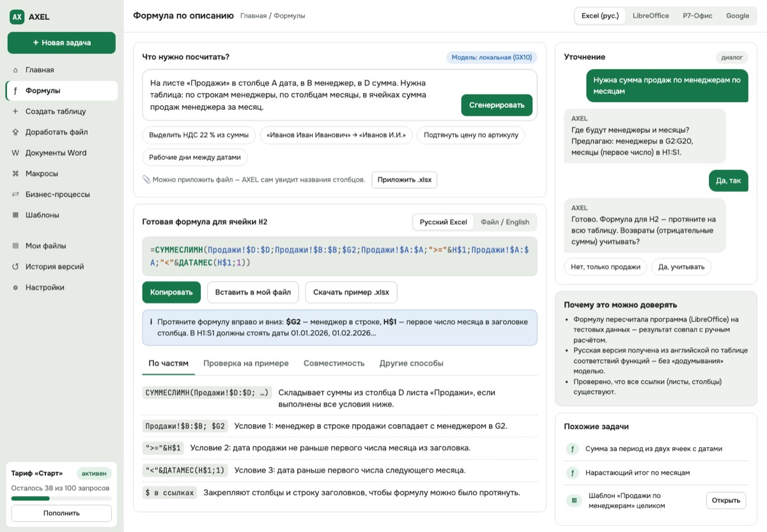Click the Доработать файл sidebar icon
The width and height of the screenshot is (767, 532).
tap(15, 132)
